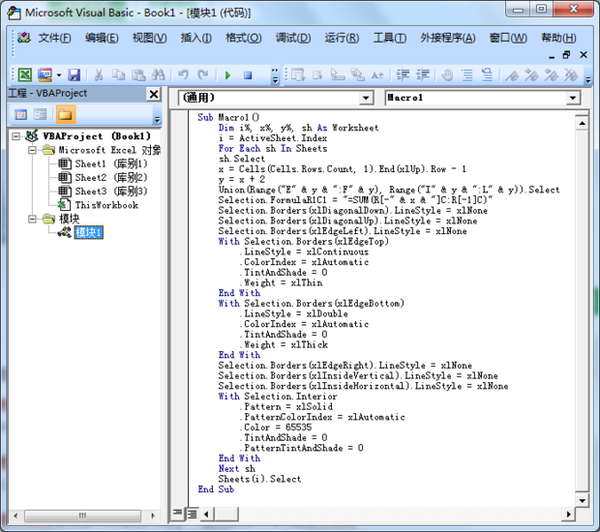Screen dimensions: 600x532
Task: Click View Code in project panel
Action: [x=21, y=114]
